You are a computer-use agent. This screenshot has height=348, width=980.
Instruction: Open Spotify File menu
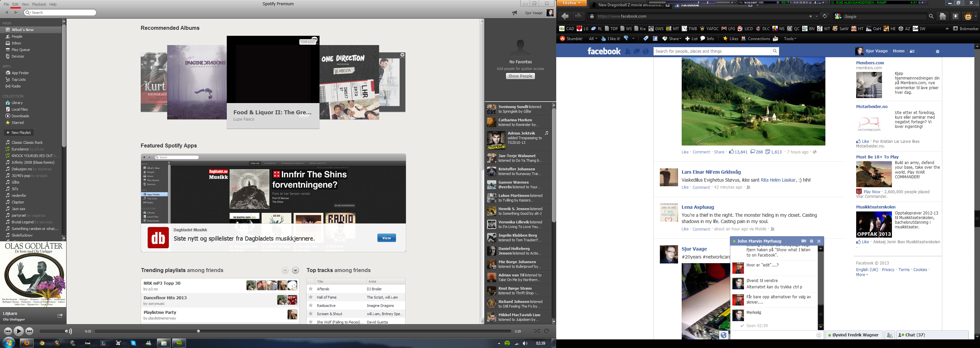click(6, 4)
